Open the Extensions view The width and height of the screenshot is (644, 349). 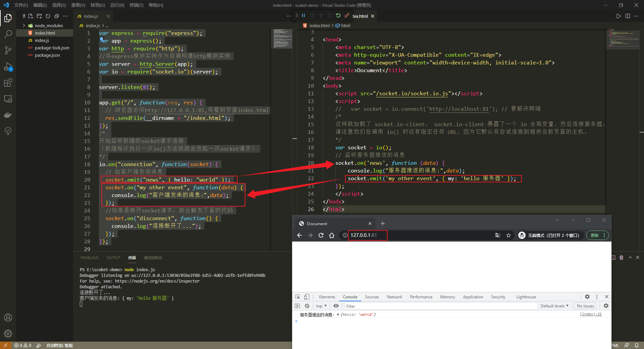pos(8,83)
